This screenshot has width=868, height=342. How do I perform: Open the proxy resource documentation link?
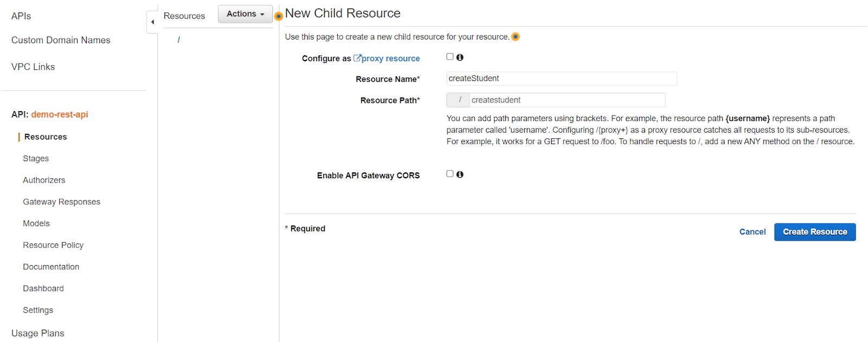(x=386, y=59)
